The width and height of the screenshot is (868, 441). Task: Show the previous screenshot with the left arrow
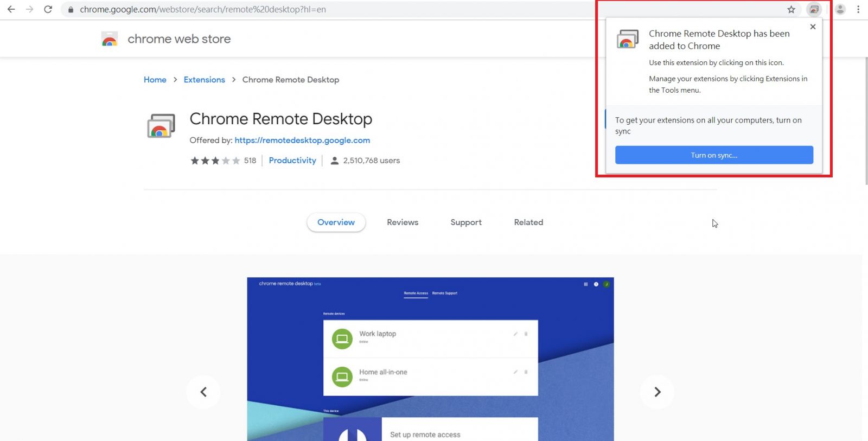pyautogui.click(x=203, y=392)
